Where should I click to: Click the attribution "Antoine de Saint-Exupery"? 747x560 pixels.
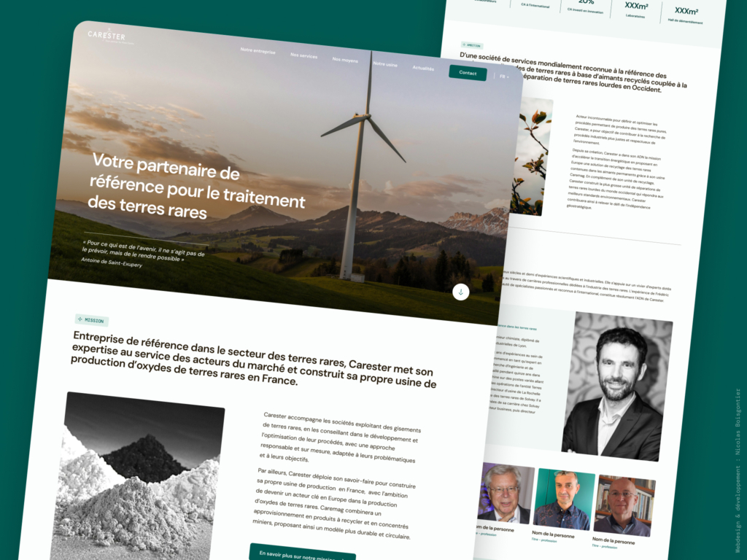112,262
